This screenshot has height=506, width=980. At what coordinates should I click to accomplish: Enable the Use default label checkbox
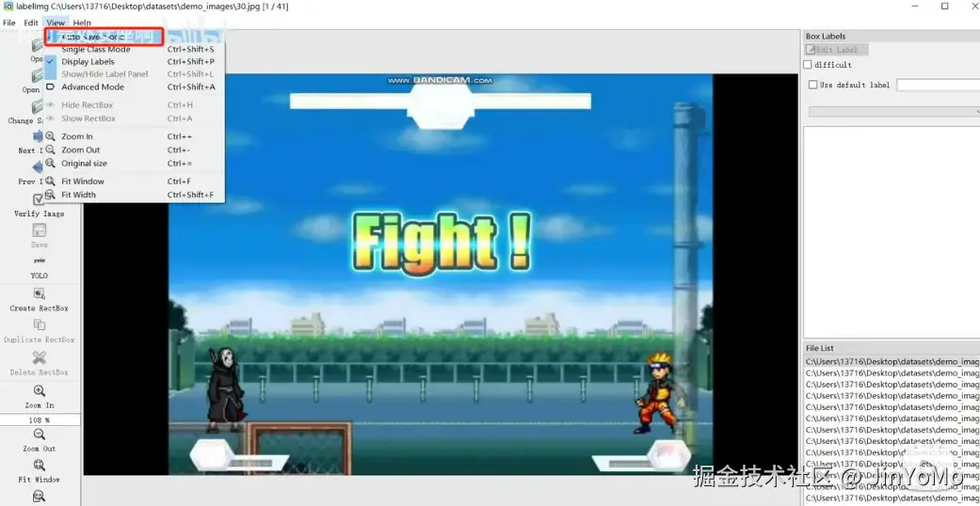tap(813, 85)
